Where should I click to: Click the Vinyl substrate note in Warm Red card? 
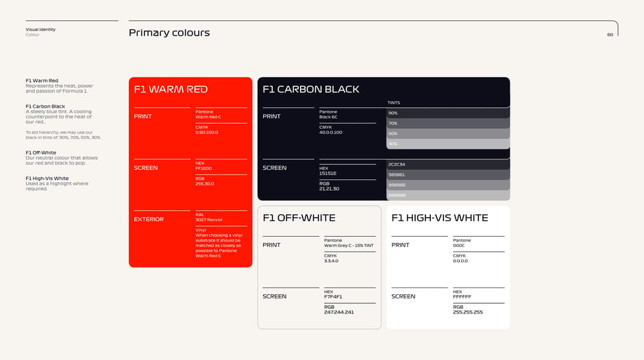coord(219,243)
